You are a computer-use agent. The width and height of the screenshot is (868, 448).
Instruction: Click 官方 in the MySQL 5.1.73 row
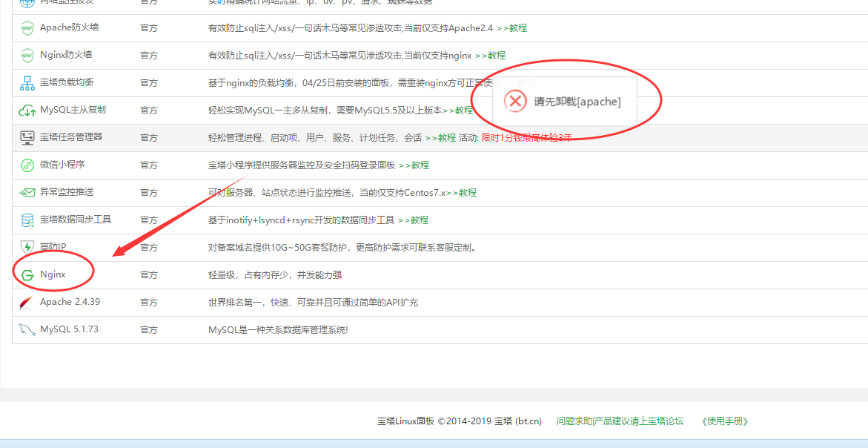coord(149,330)
